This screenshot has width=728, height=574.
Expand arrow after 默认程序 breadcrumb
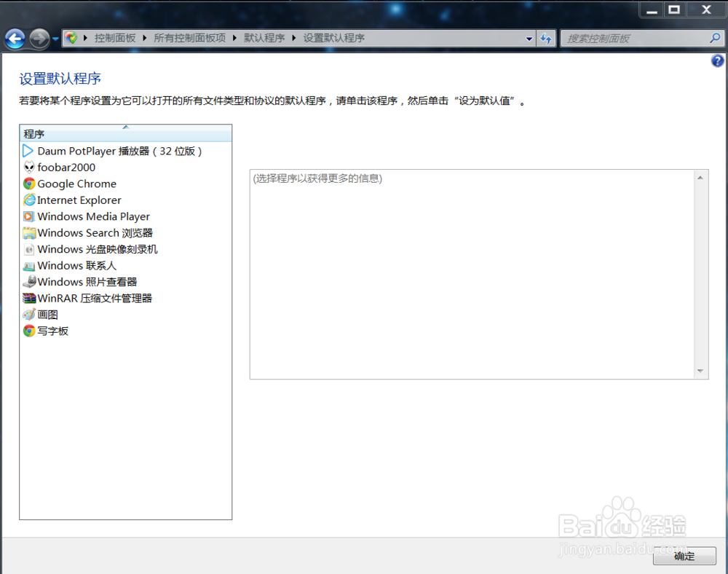(x=294, y=38)
